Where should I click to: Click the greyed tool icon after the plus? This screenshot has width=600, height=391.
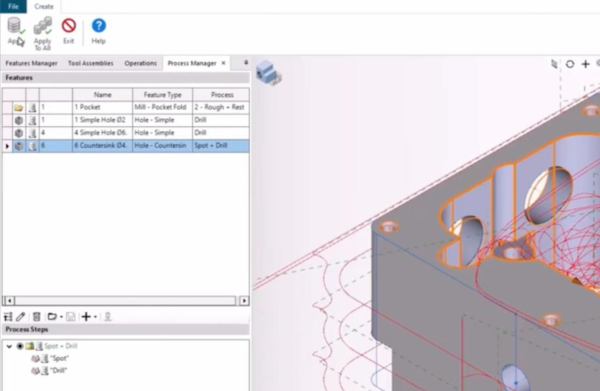pyautogui.click(x=108, y=317)
